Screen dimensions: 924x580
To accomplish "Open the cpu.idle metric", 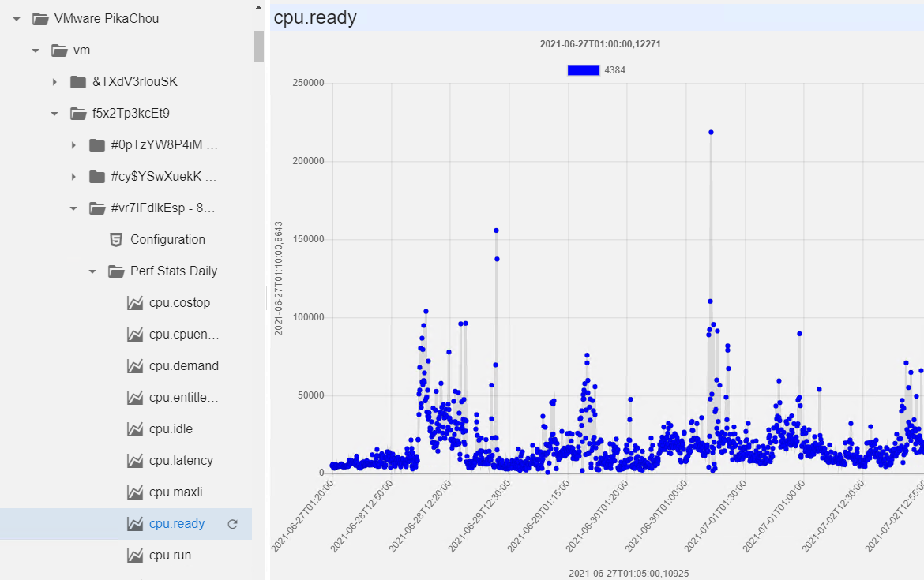I will (x=171, y=429).
